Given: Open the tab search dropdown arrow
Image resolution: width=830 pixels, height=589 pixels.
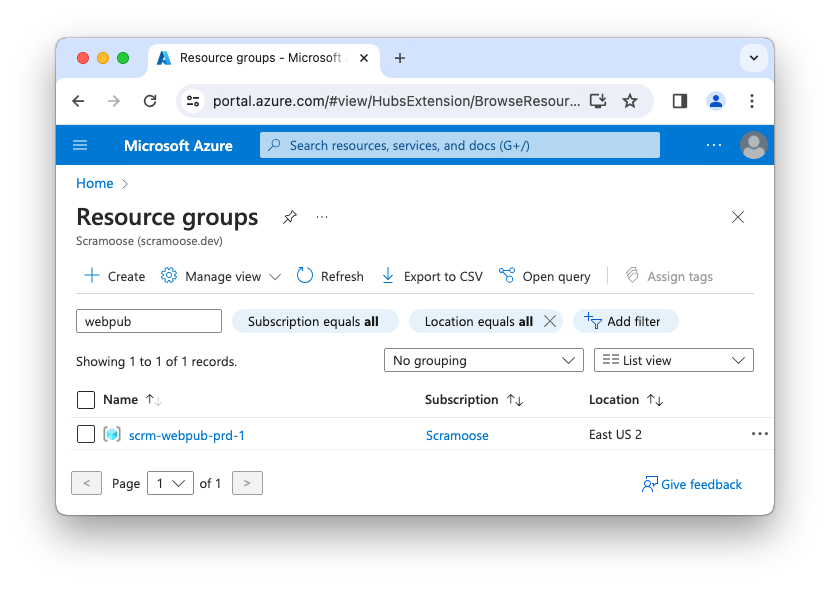Looking at the screenshot, I should tap(754, 58).
